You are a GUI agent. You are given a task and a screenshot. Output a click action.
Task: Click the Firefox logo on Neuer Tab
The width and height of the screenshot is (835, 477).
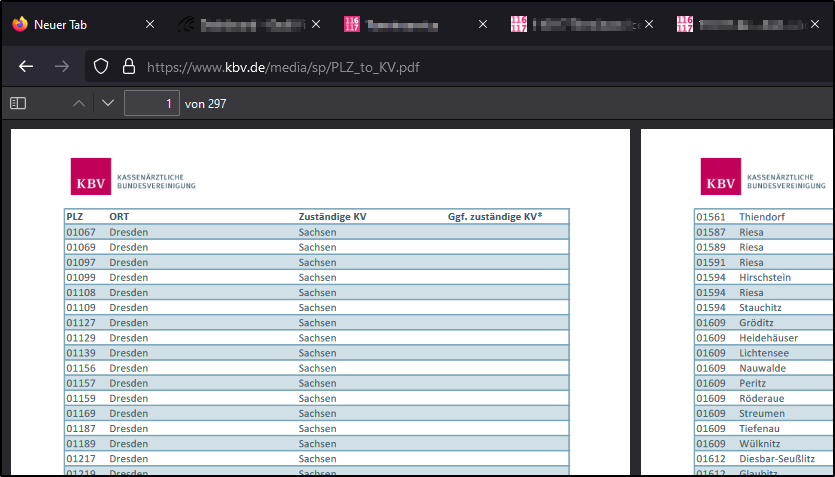pyautogui.click(x=20, y=23)
